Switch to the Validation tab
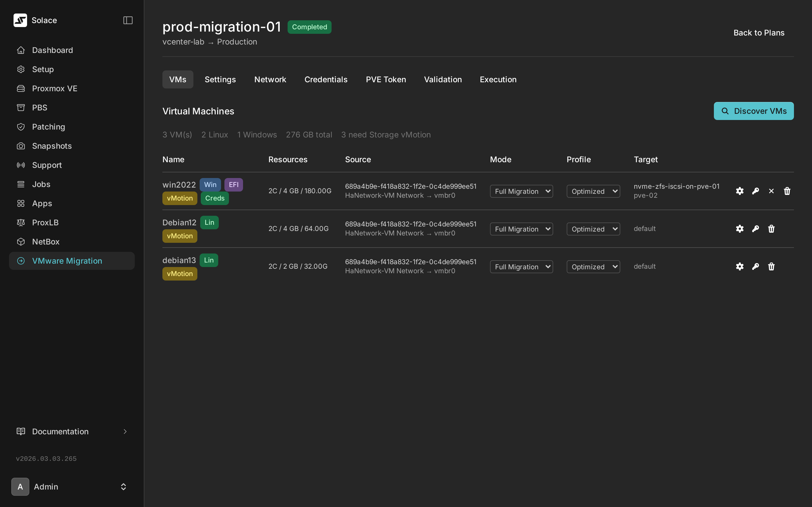The image size is (812, 507). [443, 79]
